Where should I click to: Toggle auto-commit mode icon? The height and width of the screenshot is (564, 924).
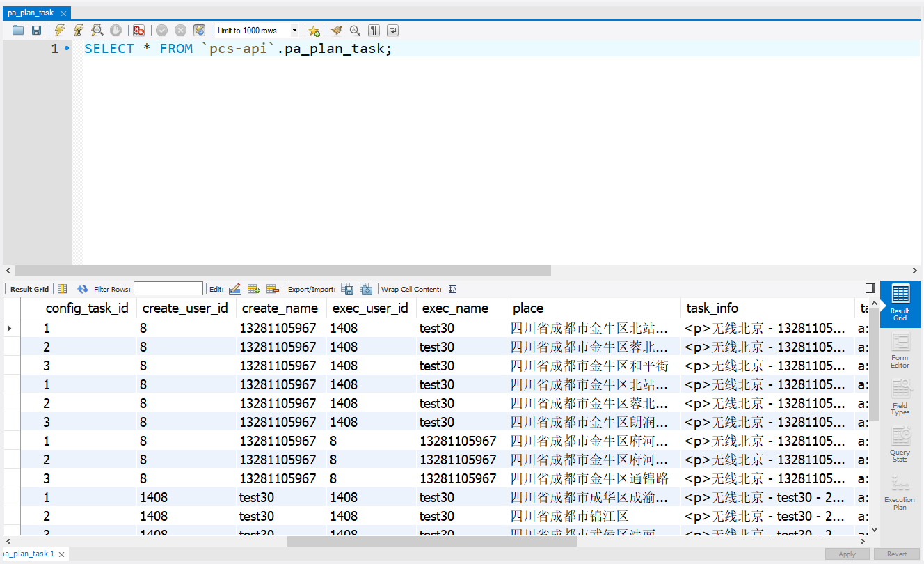click(199, 31)
